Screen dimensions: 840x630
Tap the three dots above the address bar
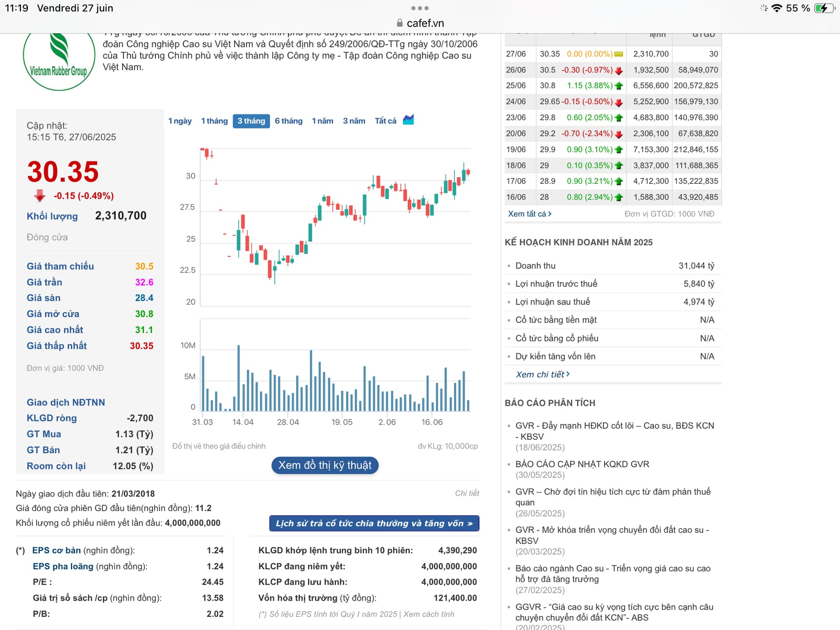click(420, 8)
